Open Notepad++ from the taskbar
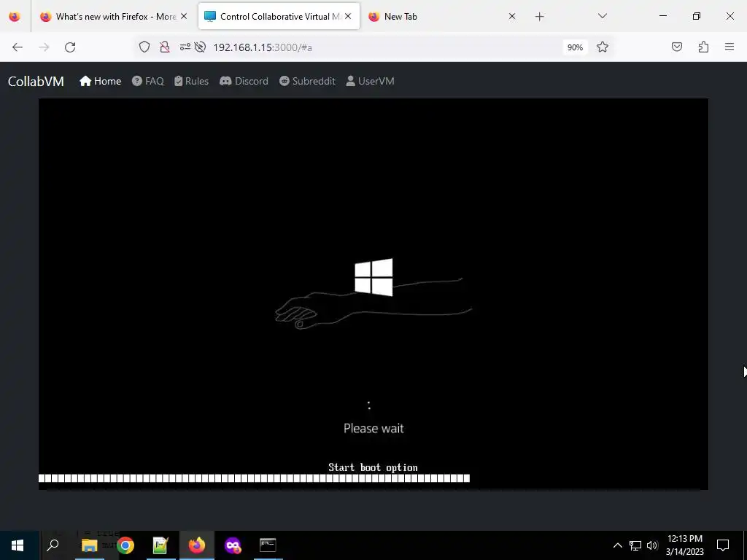The image size is (747, 560). [x=160, y=545]
